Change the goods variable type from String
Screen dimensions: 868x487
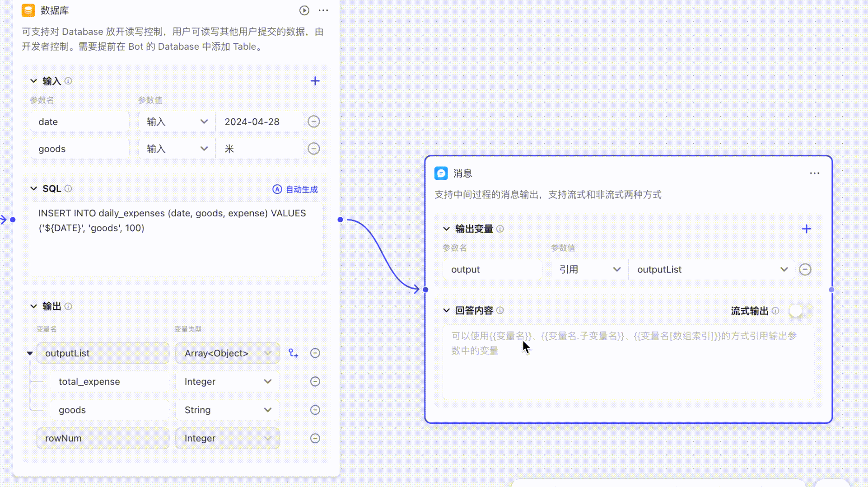(x=227, y=410)
